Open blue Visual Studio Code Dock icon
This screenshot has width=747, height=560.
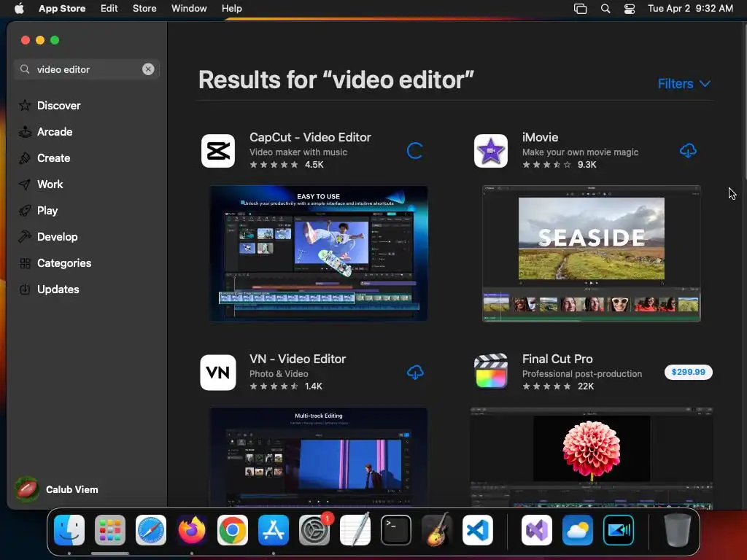click(478, 530)
